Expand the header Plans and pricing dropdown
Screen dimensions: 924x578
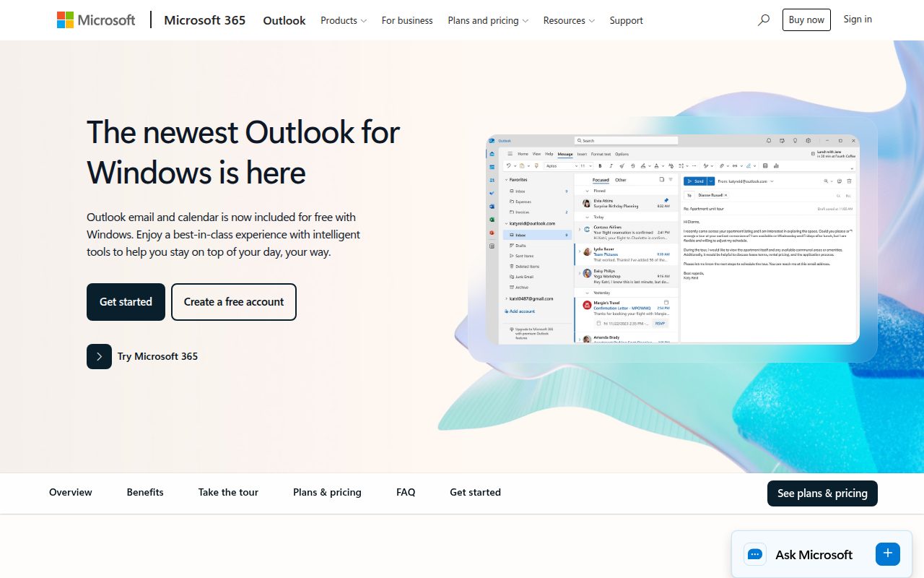(x=488, y=20)
